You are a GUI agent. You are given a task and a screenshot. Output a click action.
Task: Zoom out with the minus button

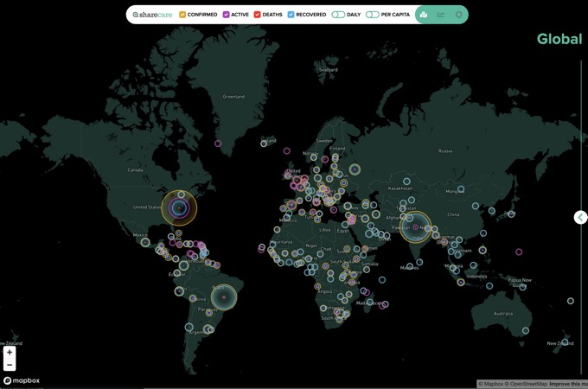[x=10, y=365]
